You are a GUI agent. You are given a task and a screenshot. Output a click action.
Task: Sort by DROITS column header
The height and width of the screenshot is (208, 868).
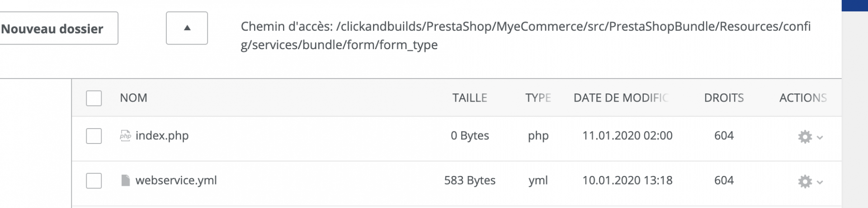(724, 97)
